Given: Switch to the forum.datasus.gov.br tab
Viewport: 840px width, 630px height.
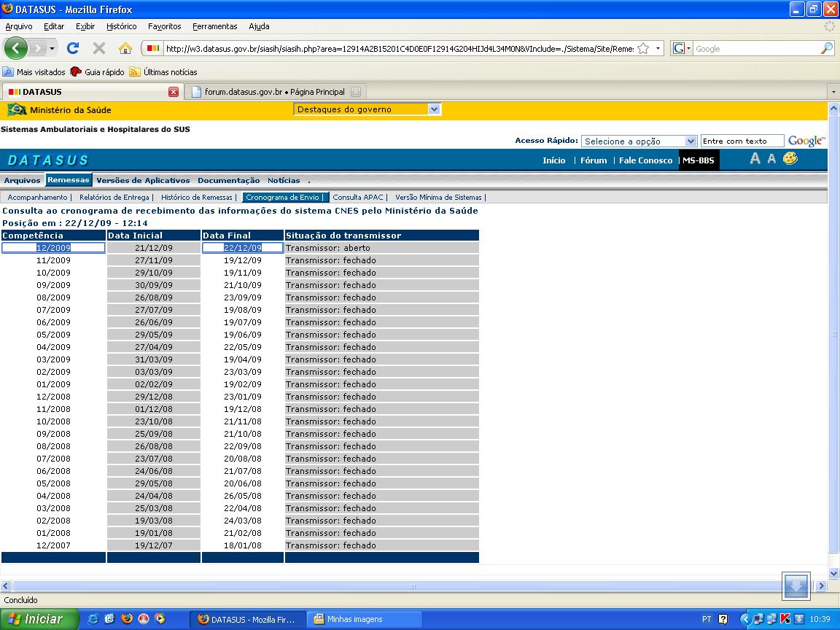Looking at the screenshot, I should [274, 92].
